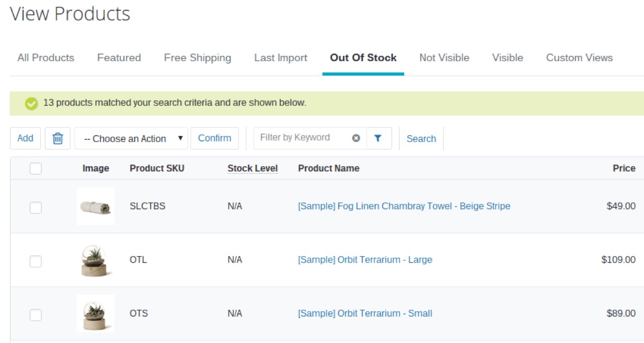The width and height of the screenshot is (644, 343).
Task: Go to the Not Visible tab
Action: [x=444, y=58]
